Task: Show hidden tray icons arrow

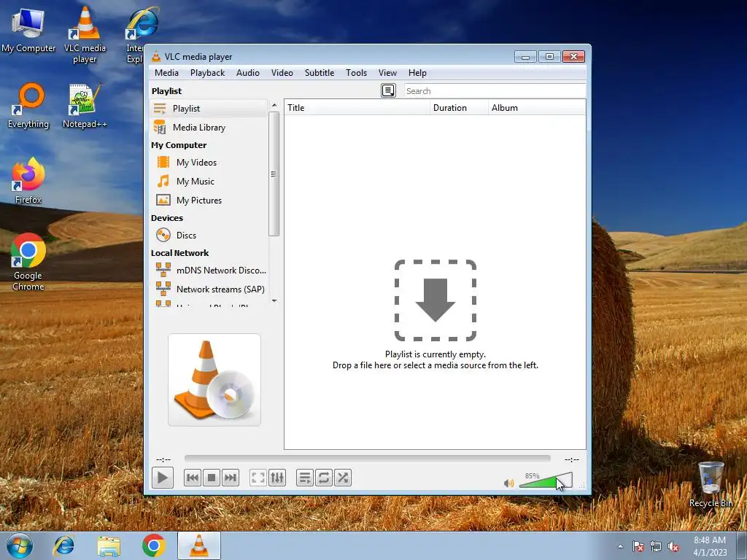Action: coord(620,546)
